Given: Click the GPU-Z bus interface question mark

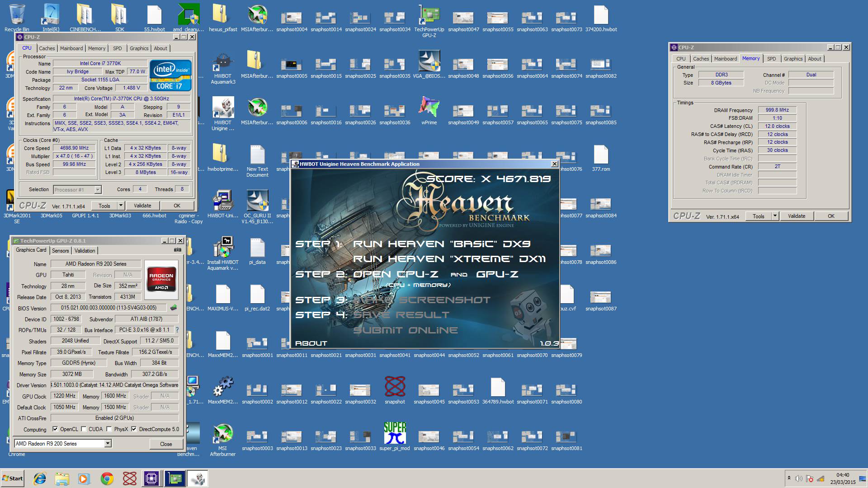Looking at the screenshot, I should (x=177, y=330).
